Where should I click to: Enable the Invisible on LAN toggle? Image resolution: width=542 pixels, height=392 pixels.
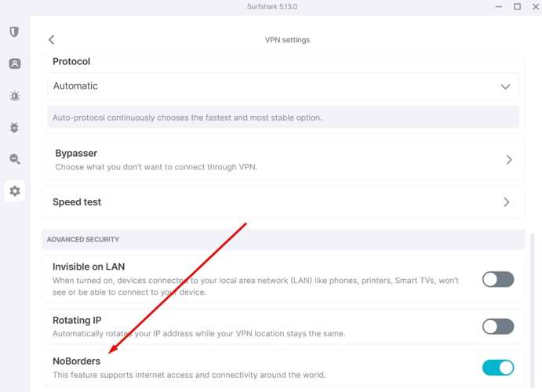[x=497, y=279]
